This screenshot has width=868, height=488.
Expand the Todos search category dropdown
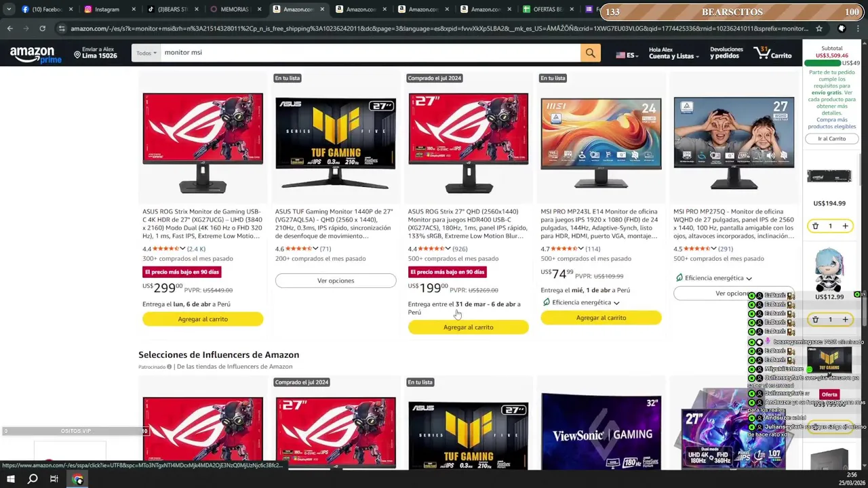click(x=146, y=53)
